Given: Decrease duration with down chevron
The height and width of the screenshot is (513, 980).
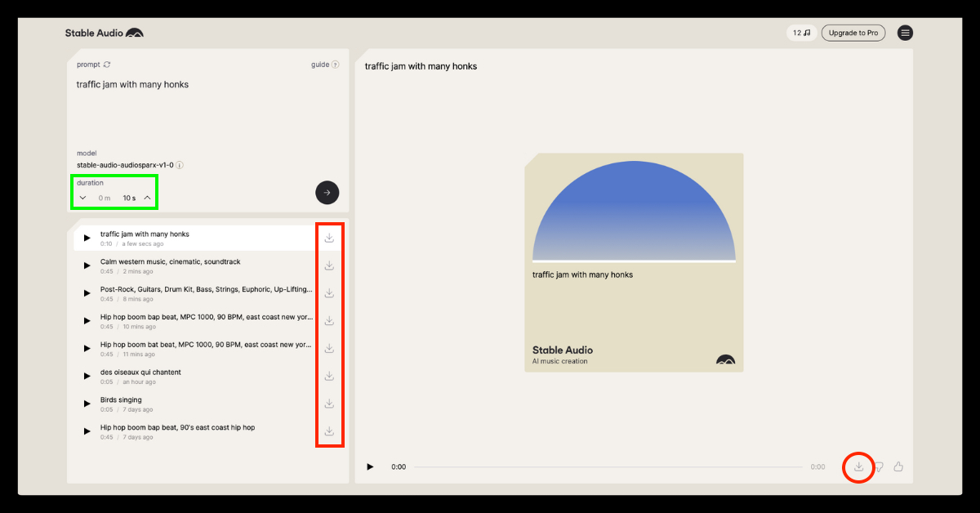Looking at the screenshot, I should tap(82, 198).
